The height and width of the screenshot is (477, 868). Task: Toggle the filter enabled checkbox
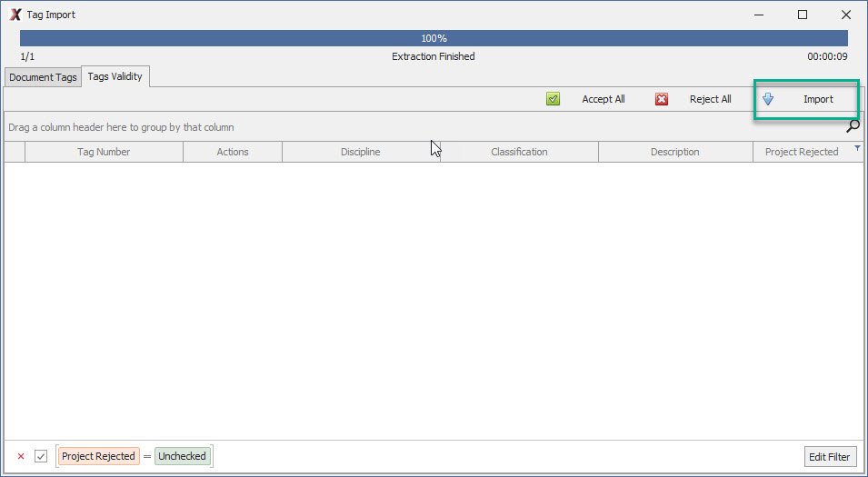41,456
